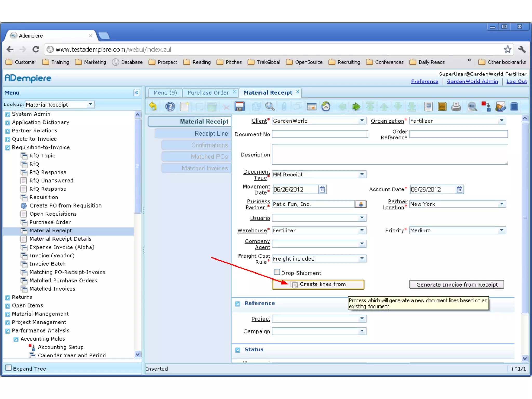
Task: Collapse the Requisition-to-Invoice tree node
Action: (8, 148)
